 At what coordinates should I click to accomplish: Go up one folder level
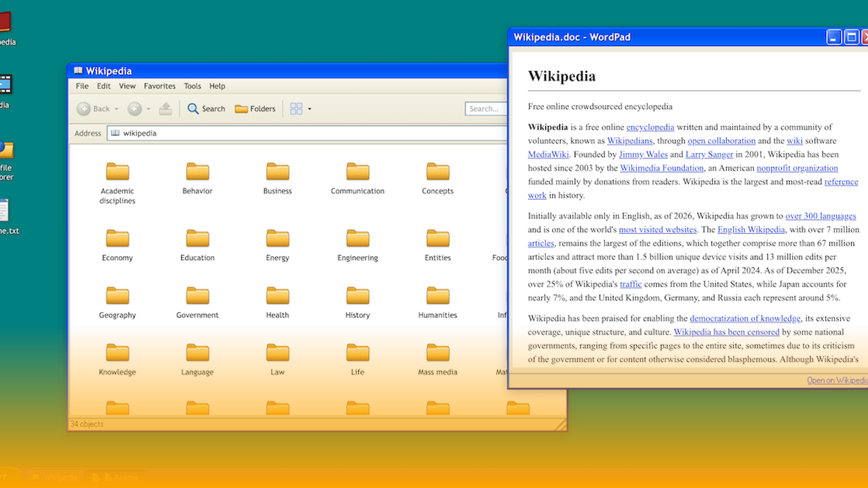tap(165, 108)
